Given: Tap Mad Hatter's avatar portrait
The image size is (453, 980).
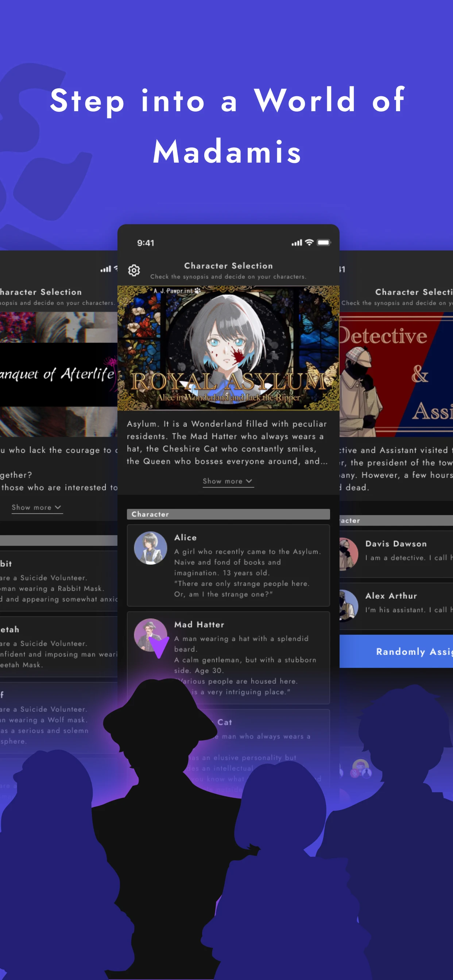Looking at the screenshot, I should [150, 635].
